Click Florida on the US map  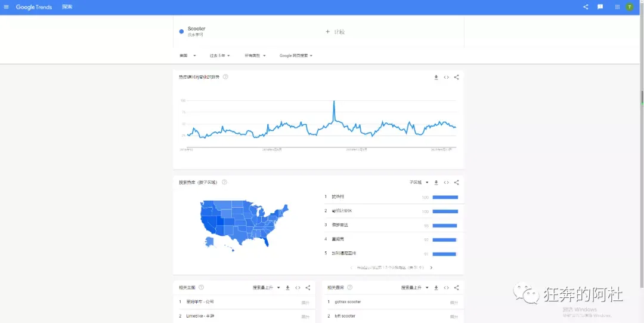[266, 241]
